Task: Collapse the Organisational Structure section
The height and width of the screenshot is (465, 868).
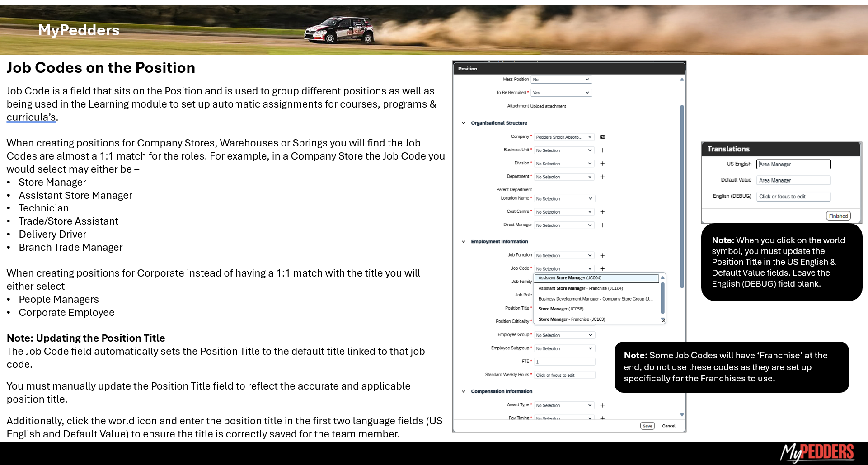Action: coord(464,123)
